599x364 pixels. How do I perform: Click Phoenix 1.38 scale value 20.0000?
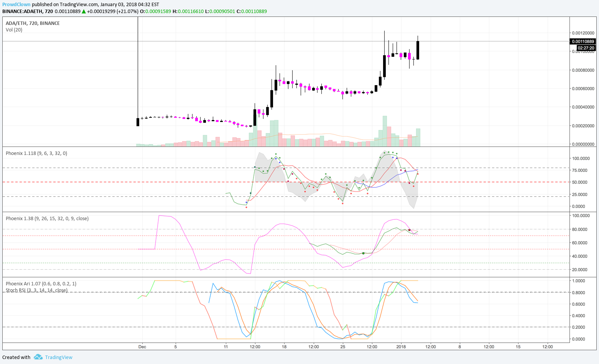581,270
